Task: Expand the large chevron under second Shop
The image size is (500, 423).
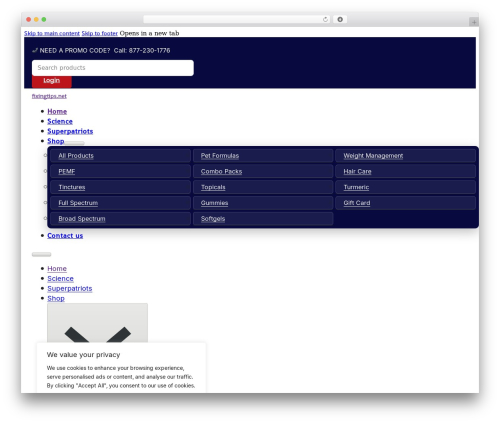Action: (x=97, y=323)
